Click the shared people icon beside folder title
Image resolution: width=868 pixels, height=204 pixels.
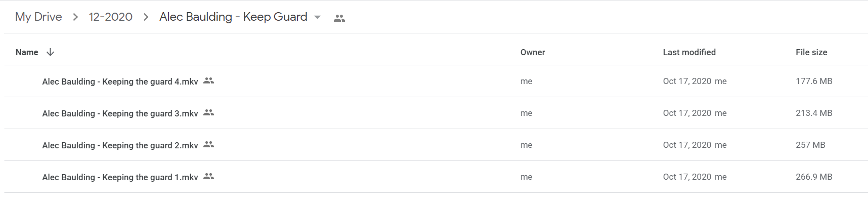click(x=339, y=18)
